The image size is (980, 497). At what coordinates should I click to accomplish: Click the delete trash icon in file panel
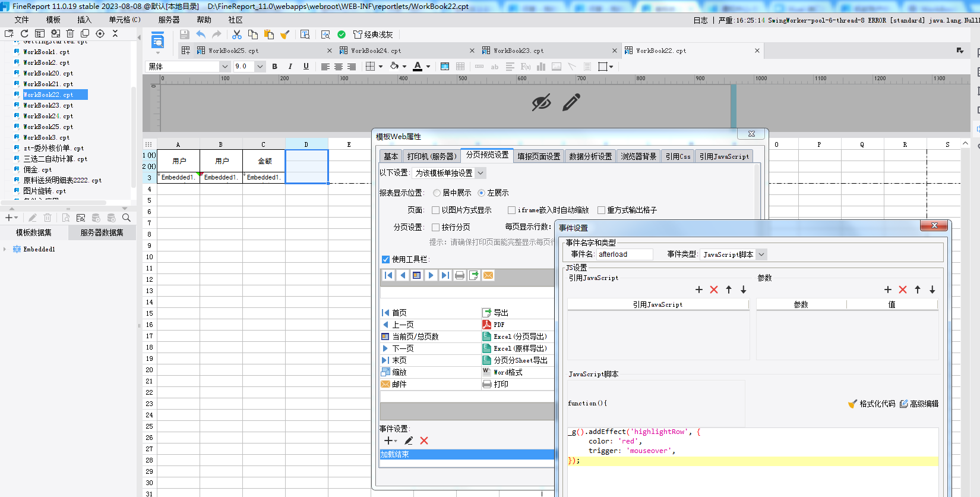[70, 34]
